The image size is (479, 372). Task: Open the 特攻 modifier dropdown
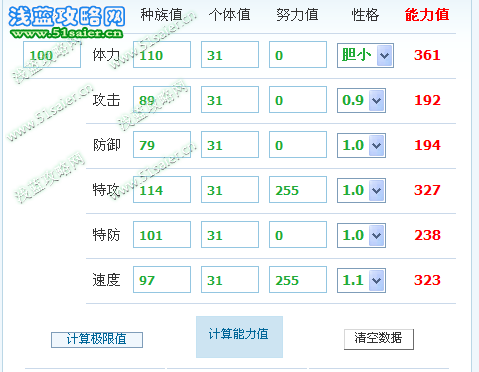[x=361, y=190]
